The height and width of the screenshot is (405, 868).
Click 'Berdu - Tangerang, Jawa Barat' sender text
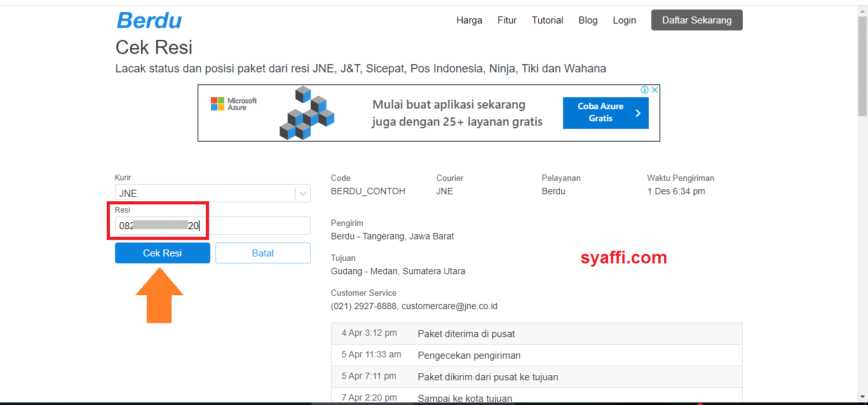click(393, 236)
